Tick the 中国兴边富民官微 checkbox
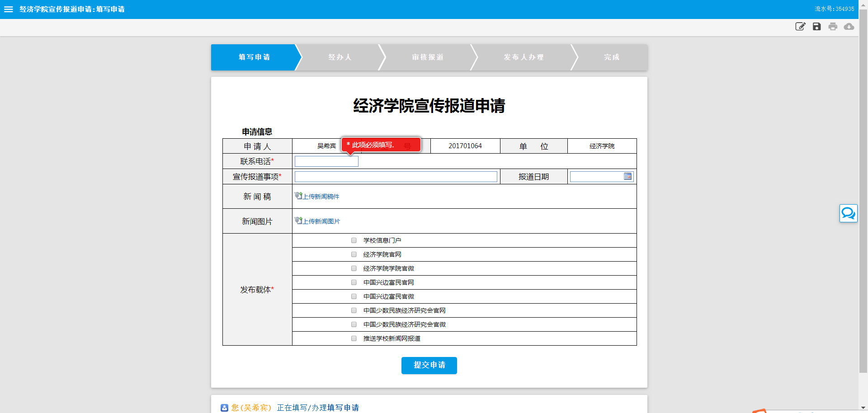The height and width of the screenshot is (413, 868). pos(354,296)
